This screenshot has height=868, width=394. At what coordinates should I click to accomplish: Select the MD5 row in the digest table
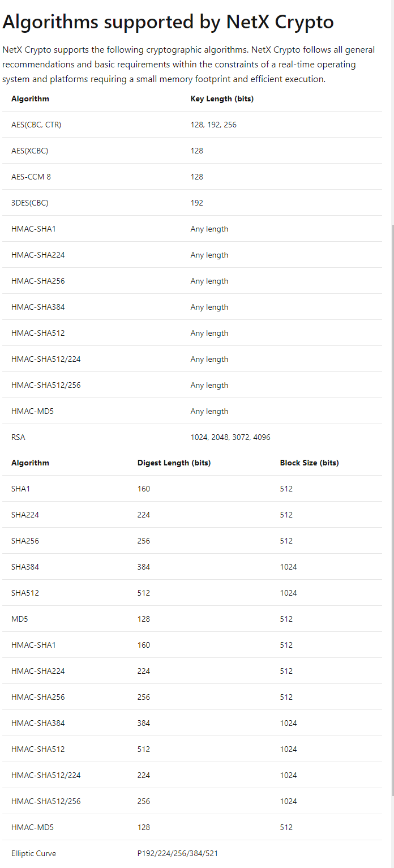(x=192, y=619)
